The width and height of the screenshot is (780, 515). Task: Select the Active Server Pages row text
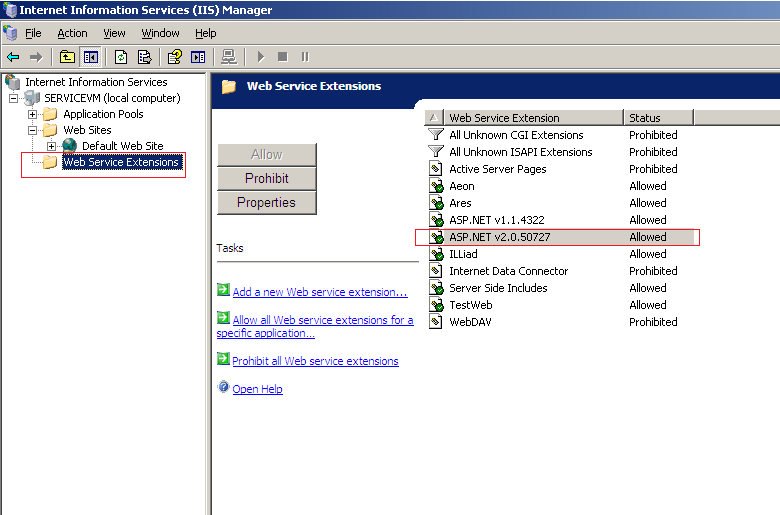pyautogui.click(x=498, y=169)
